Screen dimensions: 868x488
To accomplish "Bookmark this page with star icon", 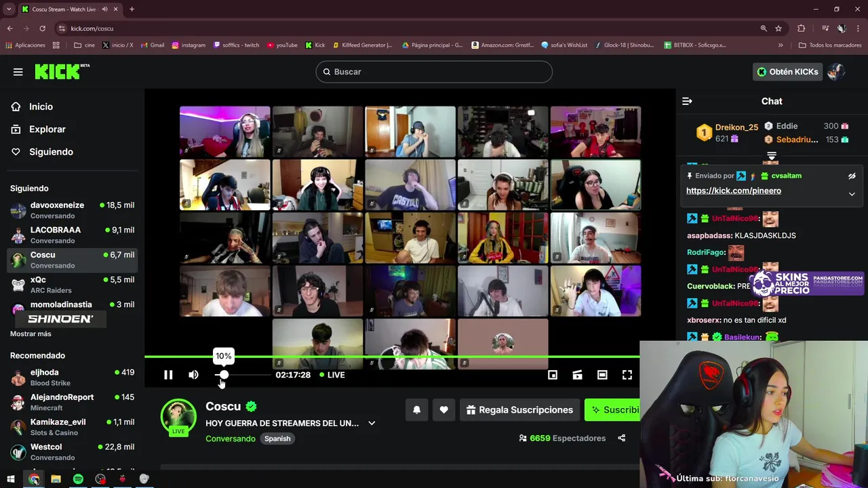I will 778,28.
